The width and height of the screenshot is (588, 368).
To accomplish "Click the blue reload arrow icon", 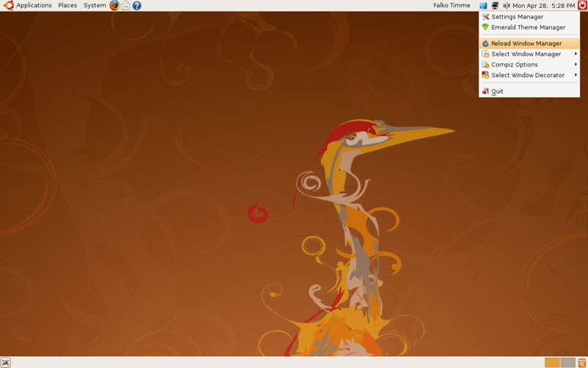I will pyautogui.click(x=486, y=43).
